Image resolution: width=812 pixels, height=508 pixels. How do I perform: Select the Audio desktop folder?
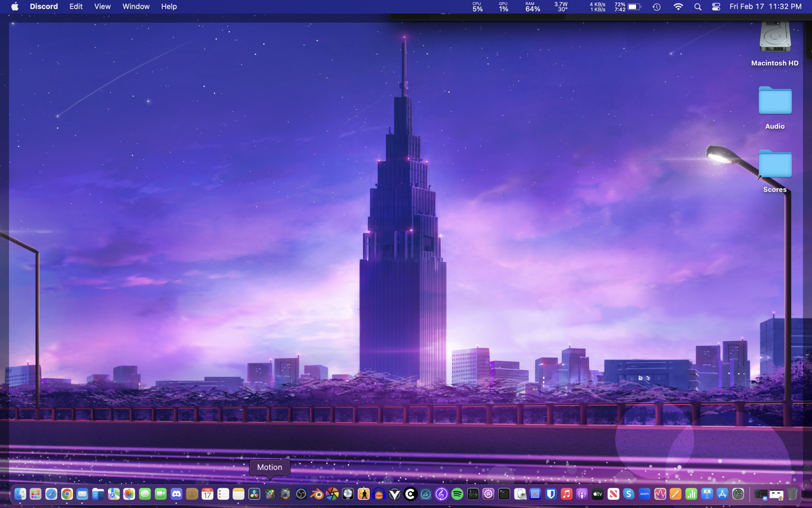click(775, 102)
